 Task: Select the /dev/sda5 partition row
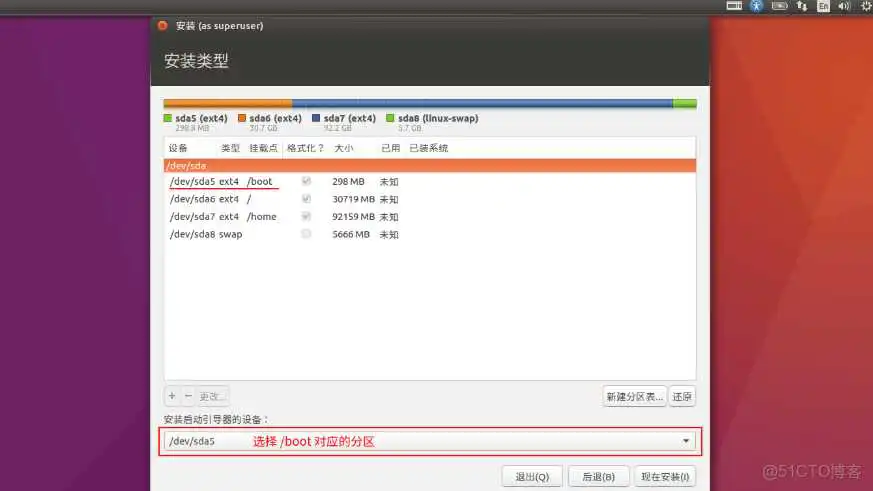coord(430,181)
